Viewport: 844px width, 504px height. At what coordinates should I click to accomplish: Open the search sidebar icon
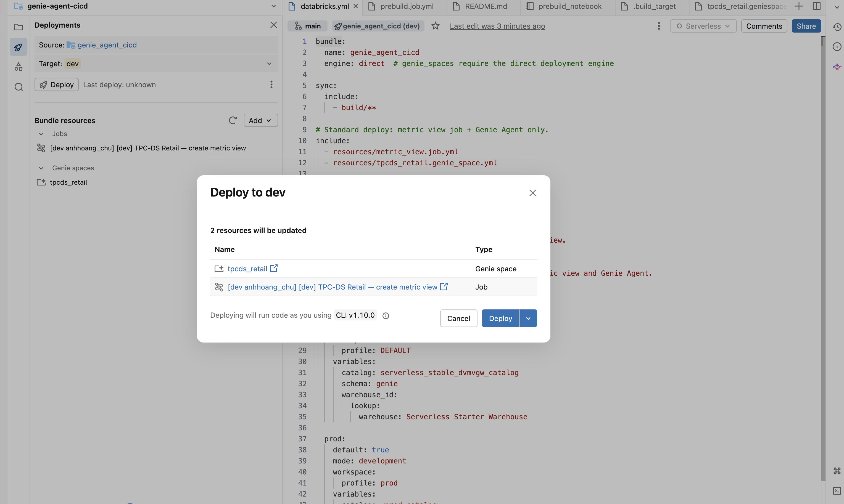(18, 87)
